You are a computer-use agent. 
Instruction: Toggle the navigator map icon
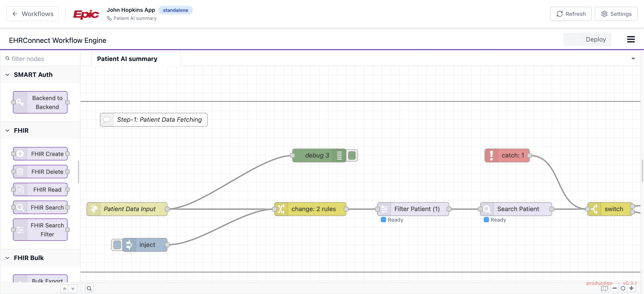click(x=604, y=288)
